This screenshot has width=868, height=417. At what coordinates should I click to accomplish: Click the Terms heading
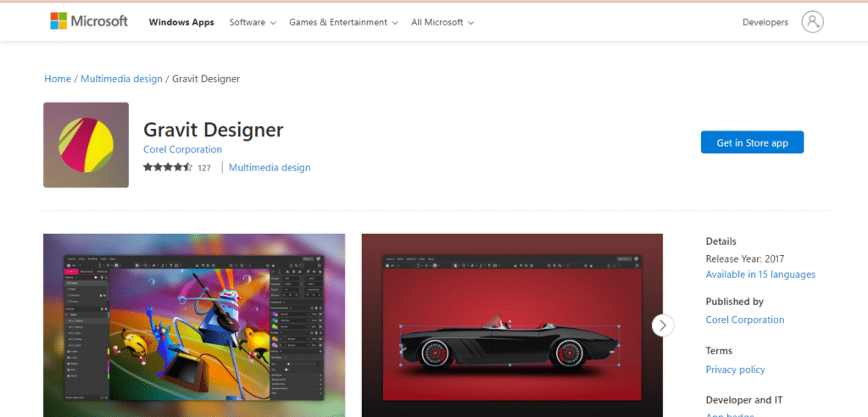coord(719,351)
